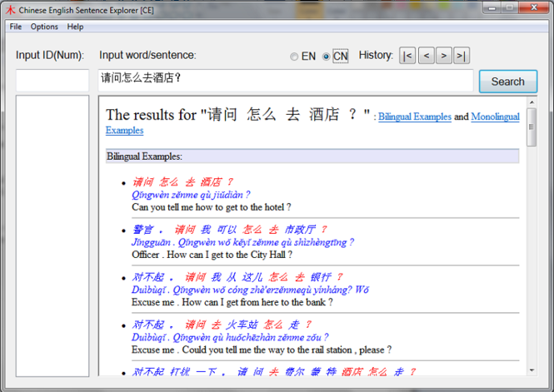Click the Search button
The height and width of the screenshot is (392, 554).
508,82
